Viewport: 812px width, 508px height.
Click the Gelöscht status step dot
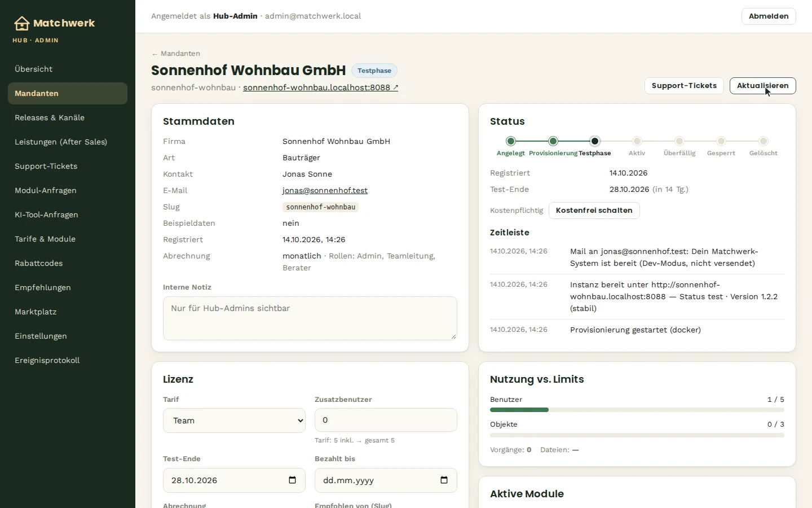pos(764,141)
